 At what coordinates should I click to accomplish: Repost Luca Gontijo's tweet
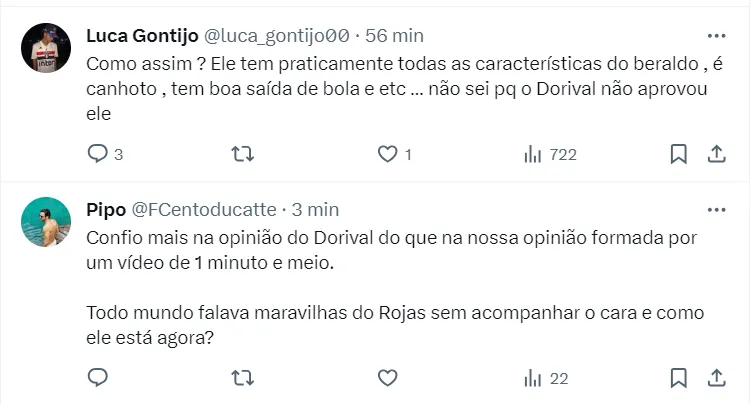(x=243, y=154)
